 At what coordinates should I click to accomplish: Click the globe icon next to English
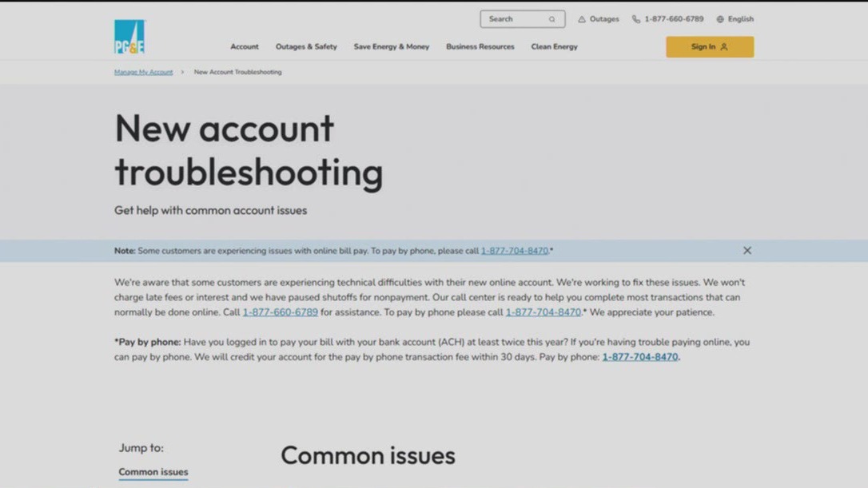[x=720, y=18]
